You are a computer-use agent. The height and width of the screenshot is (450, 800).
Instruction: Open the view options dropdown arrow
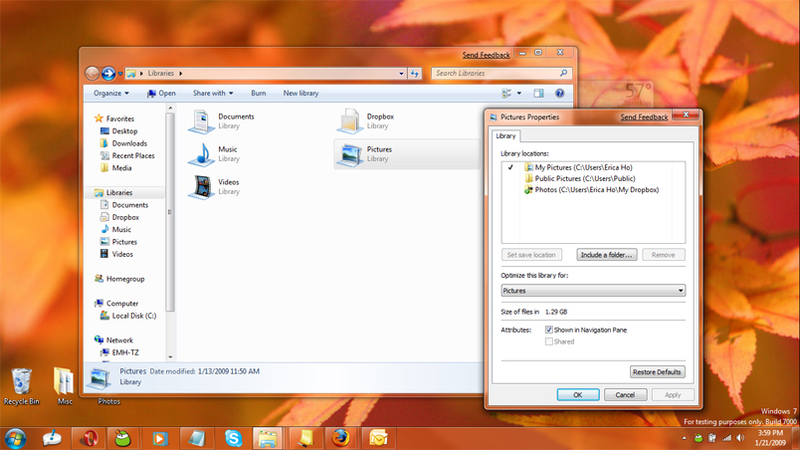(x=519, y=93)
